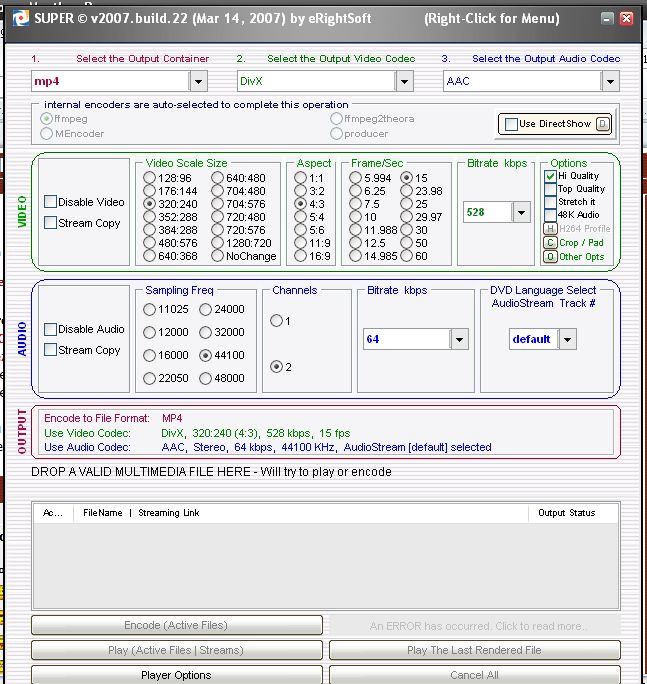The image size is (647, 684).
Task: Expand the audio Bitrate kbps dropdown
Action: click(x=459, y=339)
